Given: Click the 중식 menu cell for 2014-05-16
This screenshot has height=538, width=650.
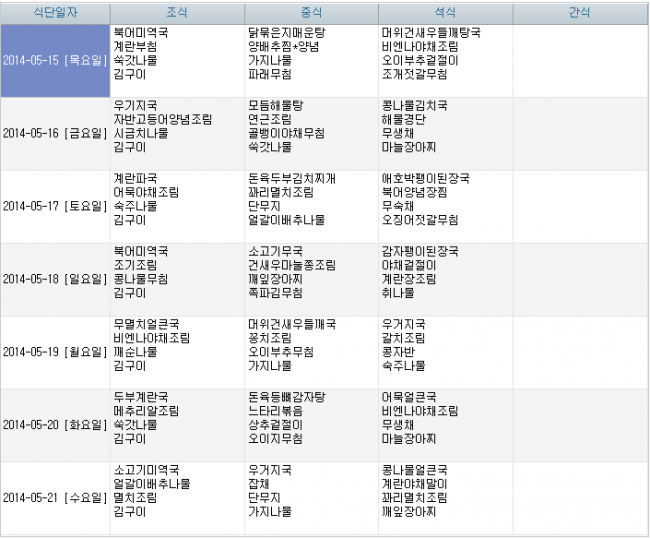Looking at the screenshot, I should point(311,133).
